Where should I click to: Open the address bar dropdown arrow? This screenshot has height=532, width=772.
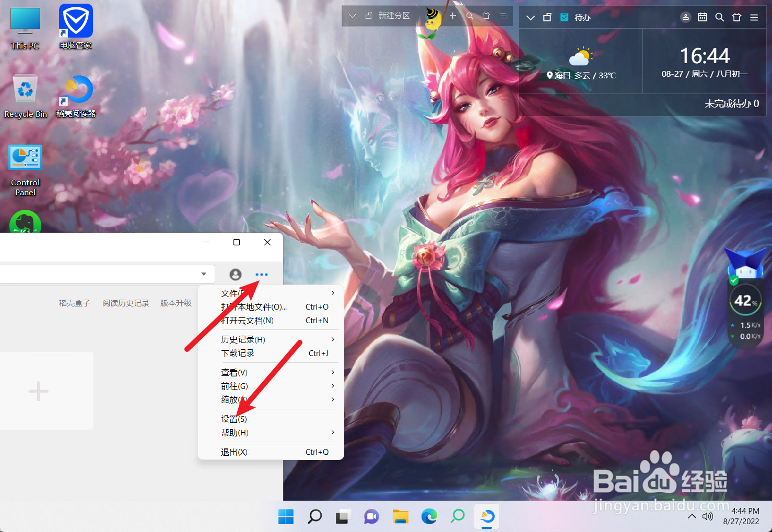(204, 274)
